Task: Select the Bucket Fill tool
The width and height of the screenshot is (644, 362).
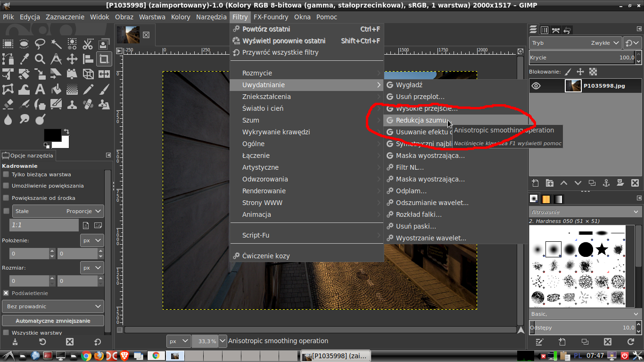Action: [56, 89]
